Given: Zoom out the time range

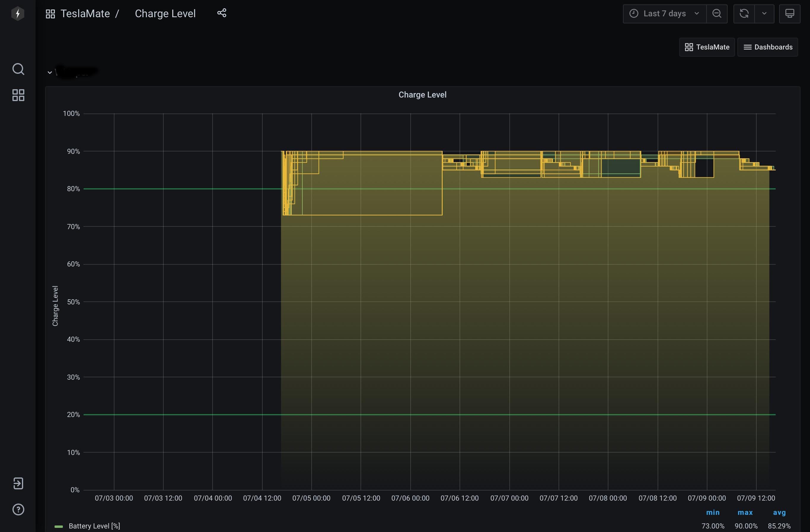Looking at the screenshot, I should click(x=717, y=14).
